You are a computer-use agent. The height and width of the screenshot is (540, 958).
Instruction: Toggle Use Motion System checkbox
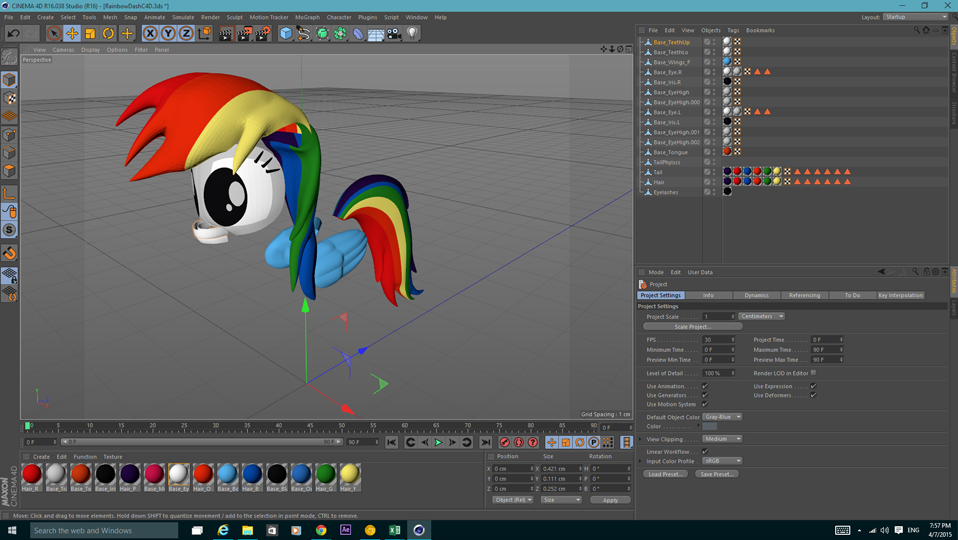coord(704,404)
